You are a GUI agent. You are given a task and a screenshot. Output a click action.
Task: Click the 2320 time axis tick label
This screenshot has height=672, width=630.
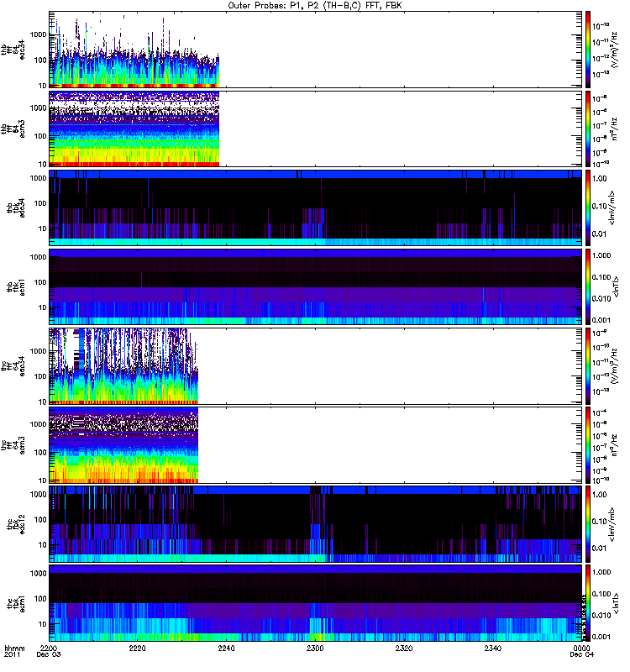tap(404, 648)
